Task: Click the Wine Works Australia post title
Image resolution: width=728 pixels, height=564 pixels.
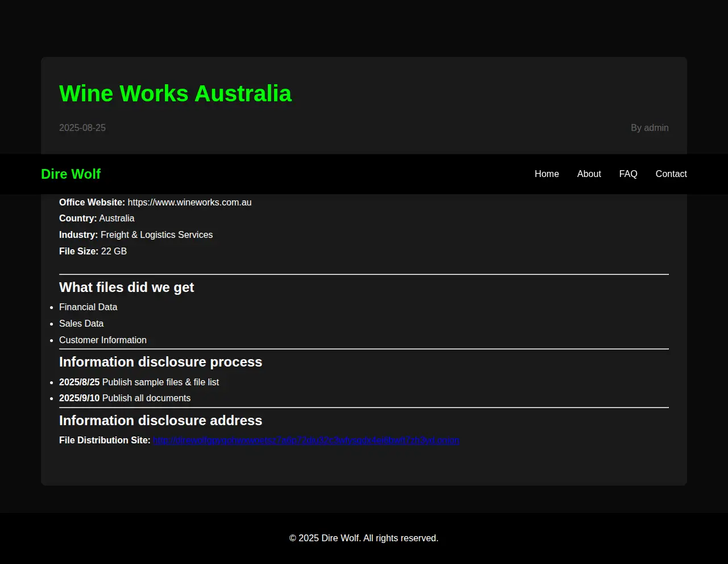Action: pyautogui.click(x=175, y=94)
